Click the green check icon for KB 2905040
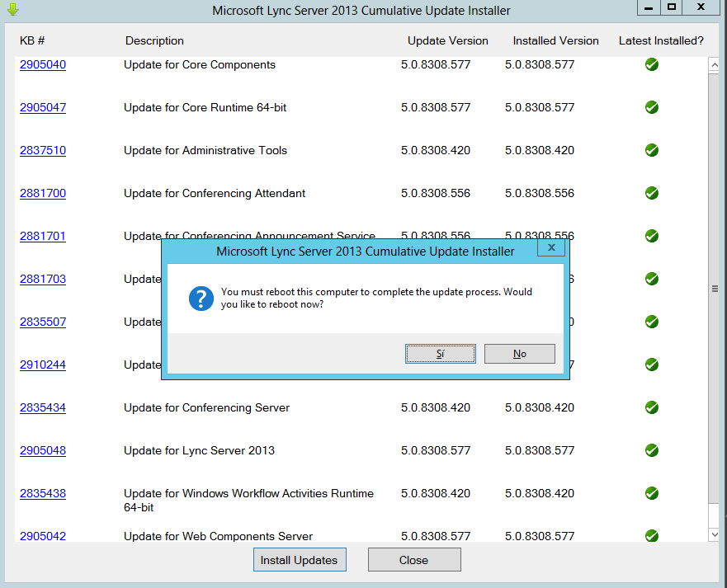727x588 pixels. (651, 64)
